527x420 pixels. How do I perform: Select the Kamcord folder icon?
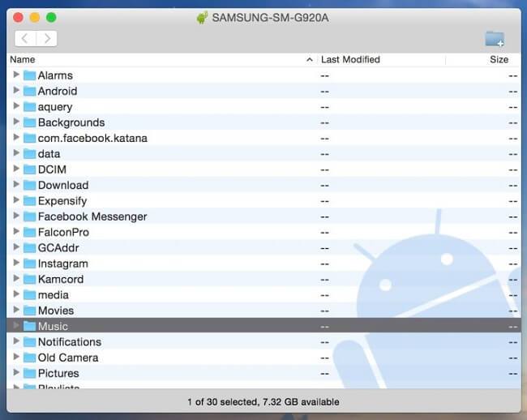(x=29, y=279)
